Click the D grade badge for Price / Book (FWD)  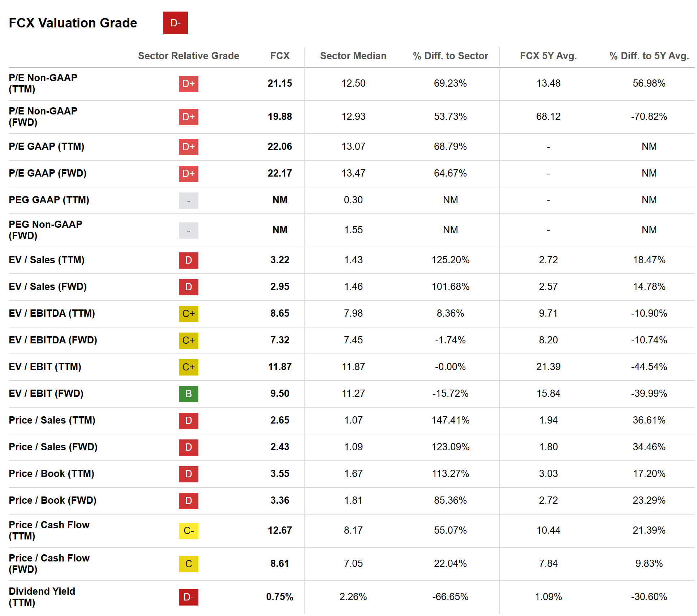point(188,501)
